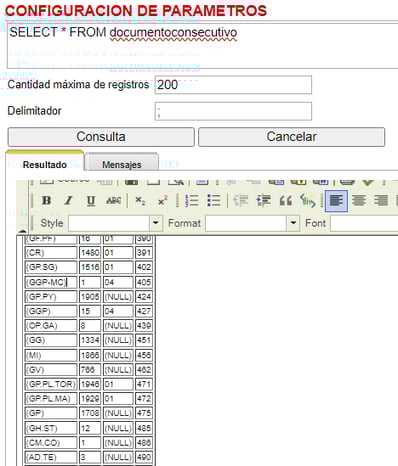The width and height of the screenshot is (398, 466).
Task: Select the value 1946 cell
Action: click(90, 384)
